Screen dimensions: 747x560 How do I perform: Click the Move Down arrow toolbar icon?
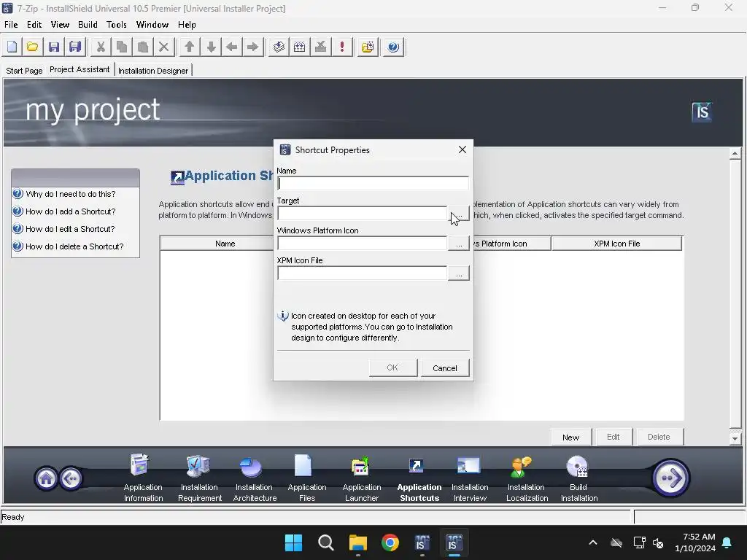pos(211,47)
